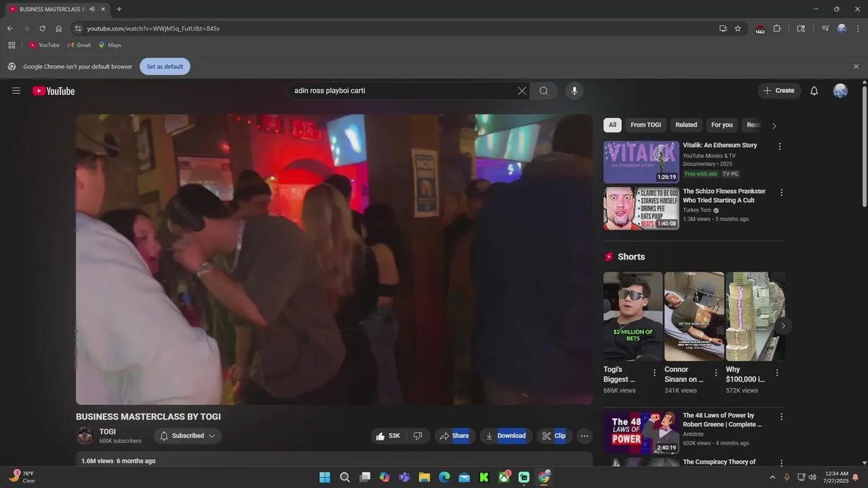The image size is (868, 488).
Task: Click the Chrome address bar URL
Action: tap(153, 28)
